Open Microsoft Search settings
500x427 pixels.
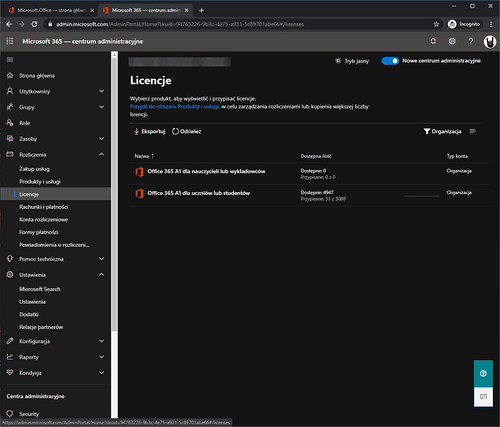coord(40,289)
